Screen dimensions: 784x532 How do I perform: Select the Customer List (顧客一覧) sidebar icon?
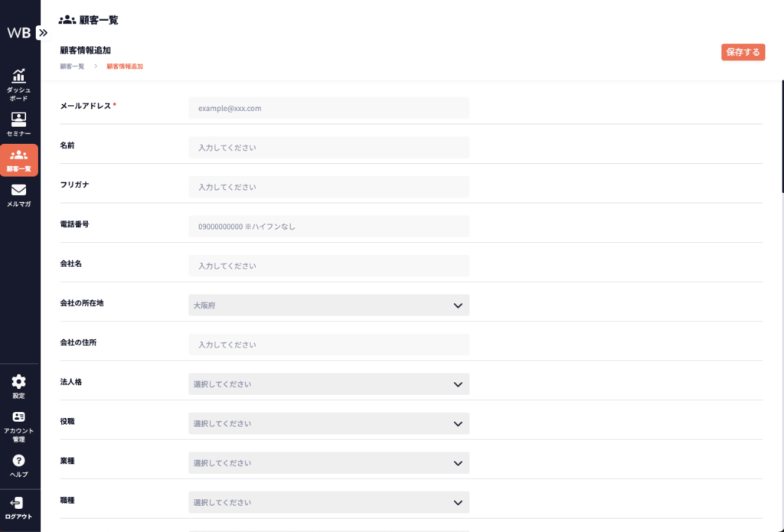click(x=19, y=155)
